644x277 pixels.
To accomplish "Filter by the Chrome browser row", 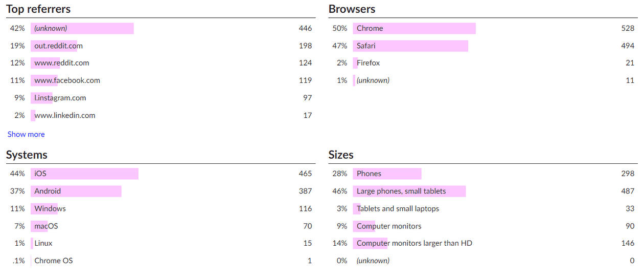I will 370,28.
